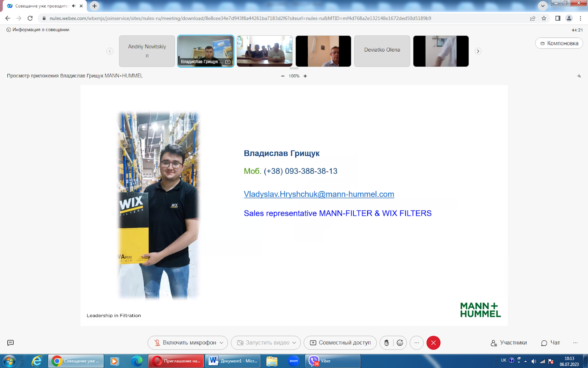This screenshot has height=368, width=588.
Task: Click volume icon in system tray
Action: pos(534,361)
